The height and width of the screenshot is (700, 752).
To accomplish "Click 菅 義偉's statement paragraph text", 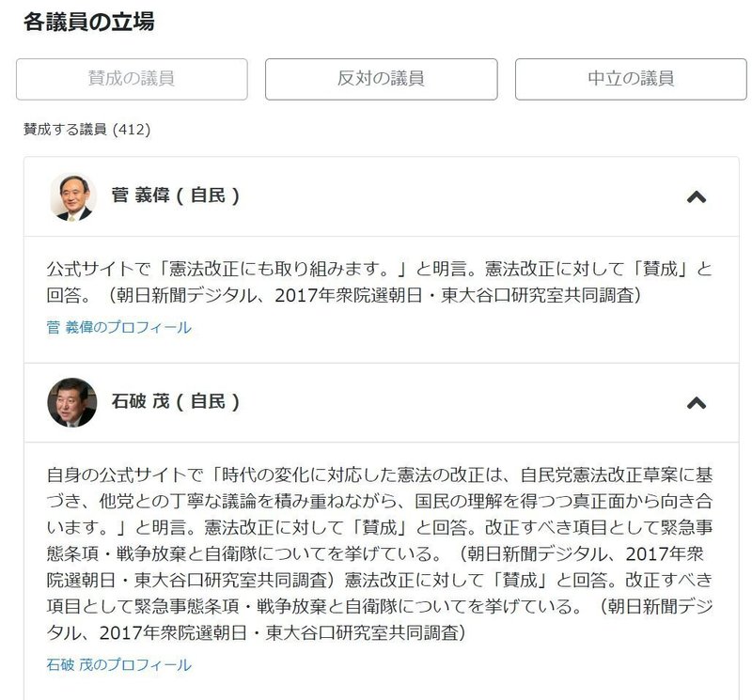I will coord(380,282).
